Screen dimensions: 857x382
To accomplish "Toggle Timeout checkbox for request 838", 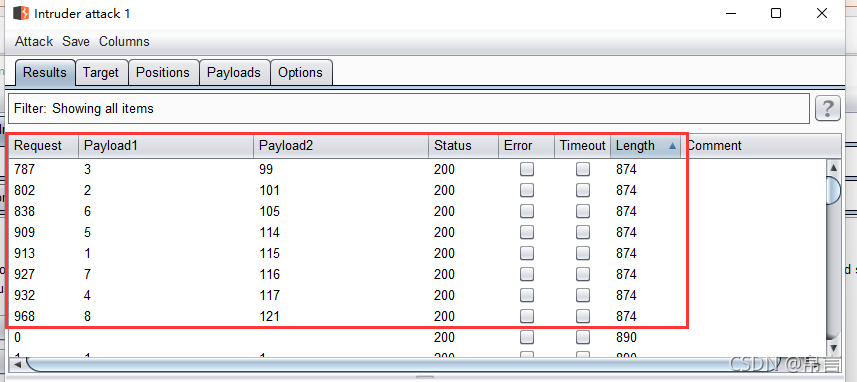I will (x=583, y=211).
